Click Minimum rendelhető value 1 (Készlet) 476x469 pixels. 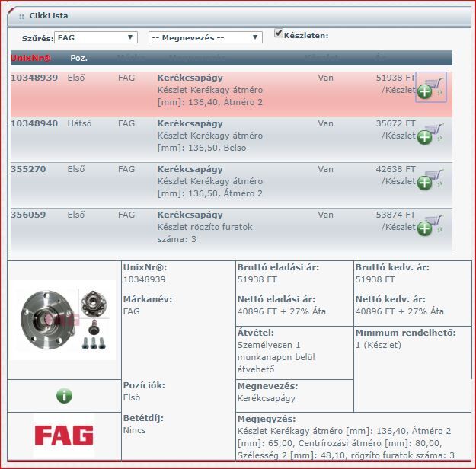click(x=379, y=345)
